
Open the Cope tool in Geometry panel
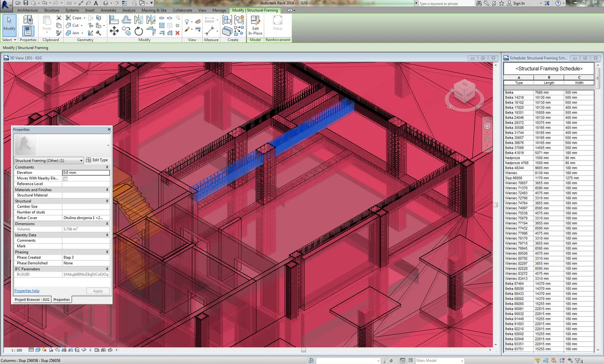coord(74,18)
